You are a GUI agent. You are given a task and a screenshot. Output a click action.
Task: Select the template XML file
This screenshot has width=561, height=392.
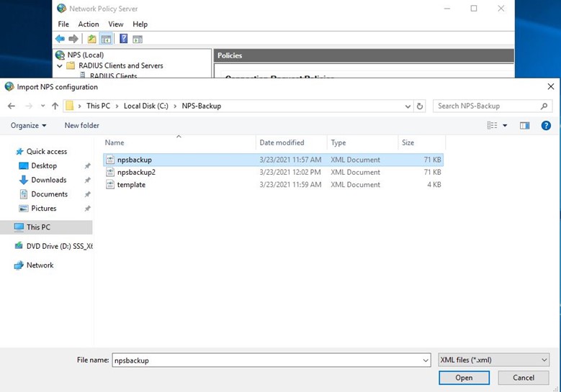(x=274, y=185)
